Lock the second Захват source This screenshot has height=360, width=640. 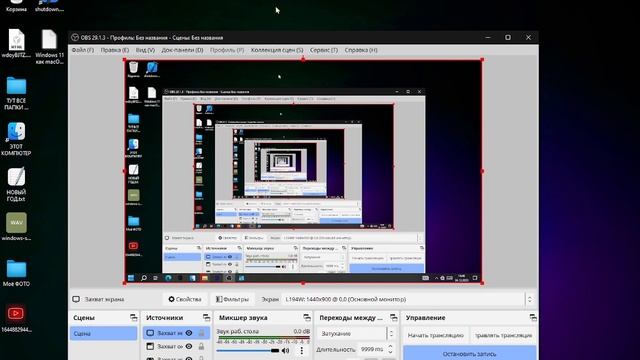pyautogui.click(x=201, y=346)
